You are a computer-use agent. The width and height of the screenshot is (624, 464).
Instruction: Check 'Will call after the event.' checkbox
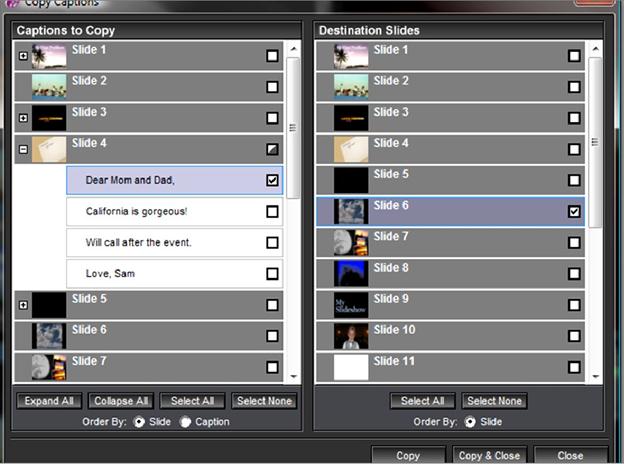point(272,243)
